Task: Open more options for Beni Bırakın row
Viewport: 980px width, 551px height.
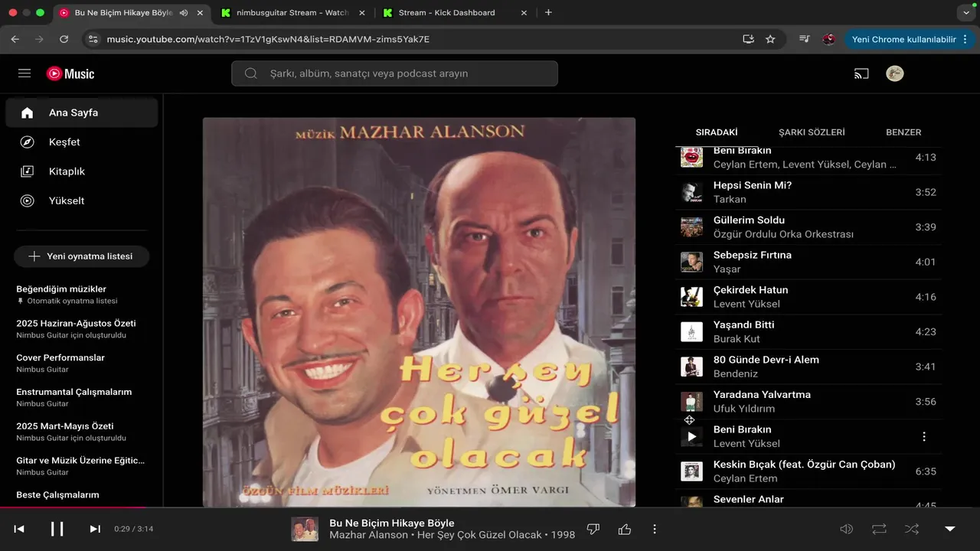Action: pos(924,437)
